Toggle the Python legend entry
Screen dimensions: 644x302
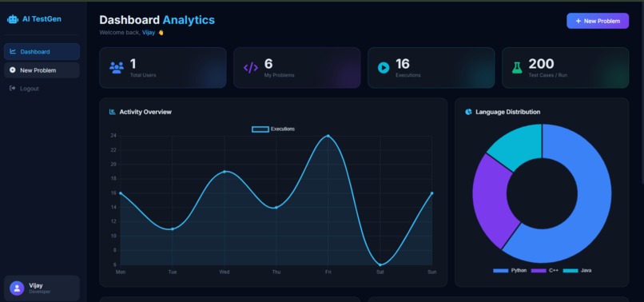tap(510, 270)
